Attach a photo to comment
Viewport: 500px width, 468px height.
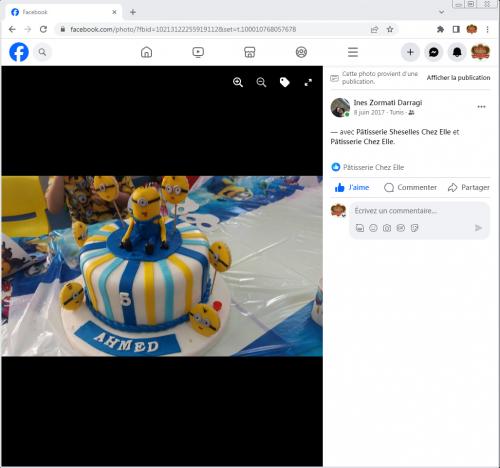tap(387, 228)
